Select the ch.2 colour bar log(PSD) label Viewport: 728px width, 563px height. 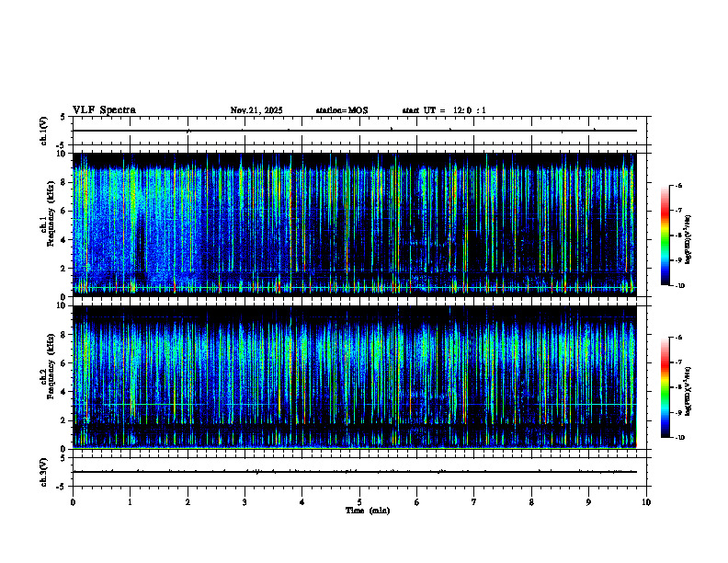(688, 391)
